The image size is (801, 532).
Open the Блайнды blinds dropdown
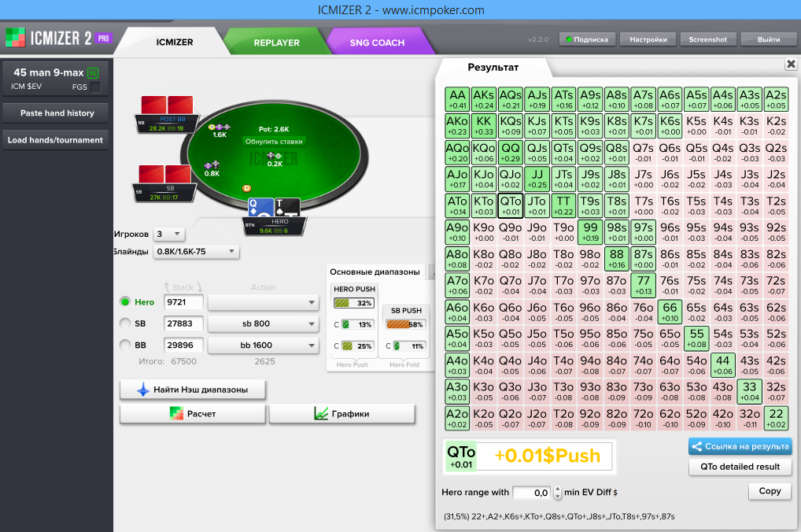196,251
